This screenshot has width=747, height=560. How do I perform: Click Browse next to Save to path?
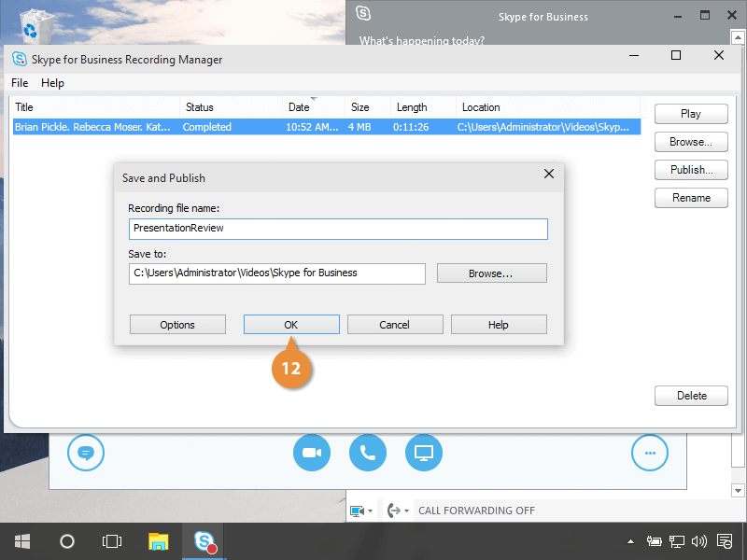coord(491,273)
